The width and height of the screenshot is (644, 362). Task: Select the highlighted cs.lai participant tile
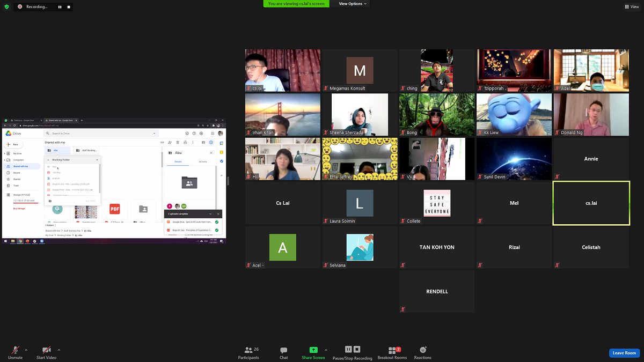click(x=591, y=203)
